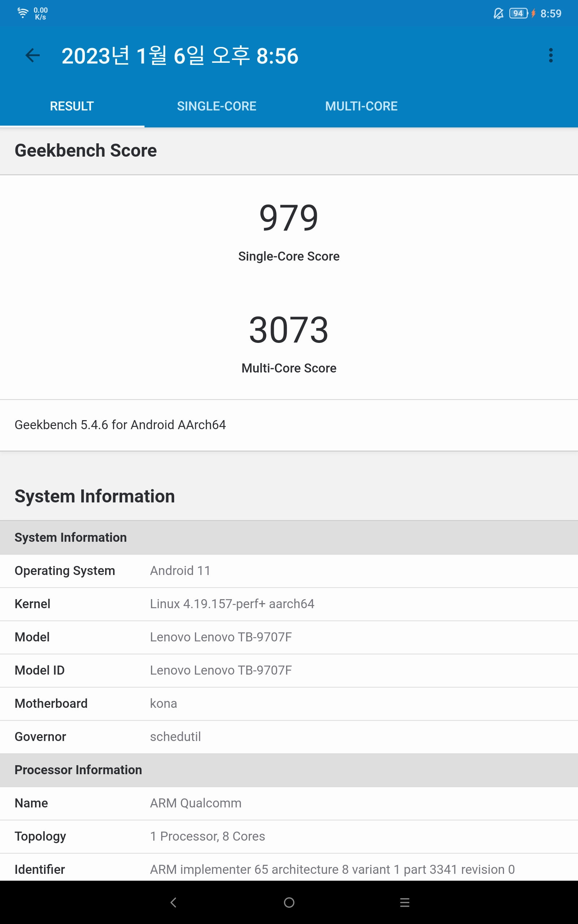Screen dimensions: 578x924
Task: Tap 1 Processor, 8 Cores value
Action: tap(208, 836)
